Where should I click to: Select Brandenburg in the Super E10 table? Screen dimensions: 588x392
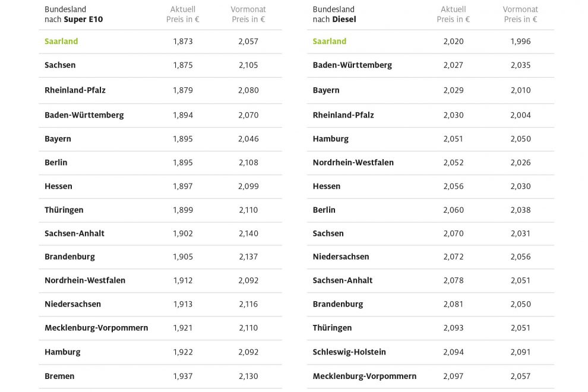coord(69,257)
